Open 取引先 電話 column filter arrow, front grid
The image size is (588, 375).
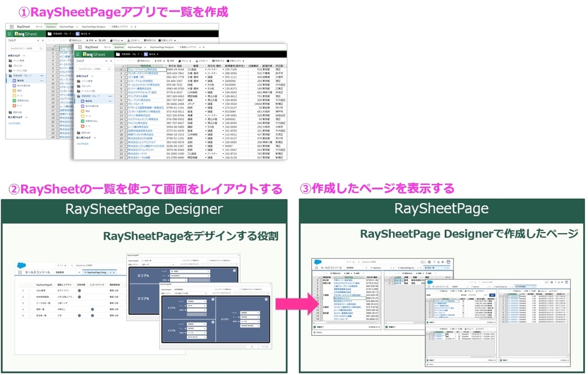point(185,66)
